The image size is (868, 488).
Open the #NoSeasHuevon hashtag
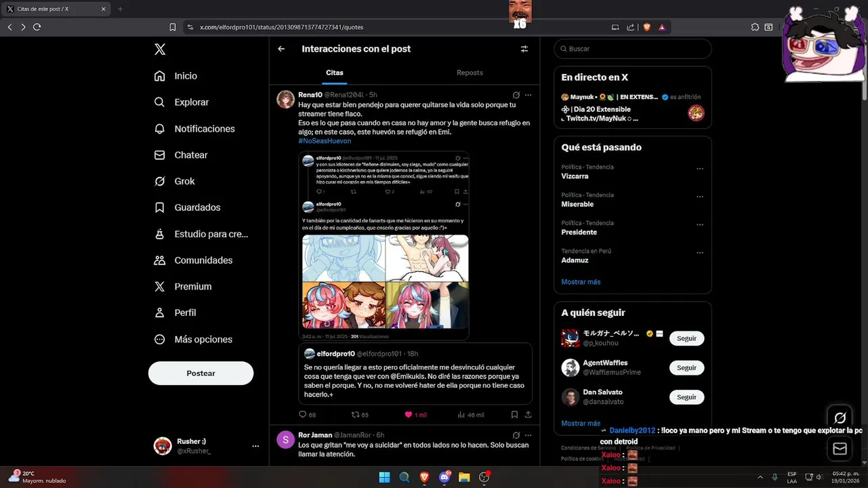click(x=325, y=141)
